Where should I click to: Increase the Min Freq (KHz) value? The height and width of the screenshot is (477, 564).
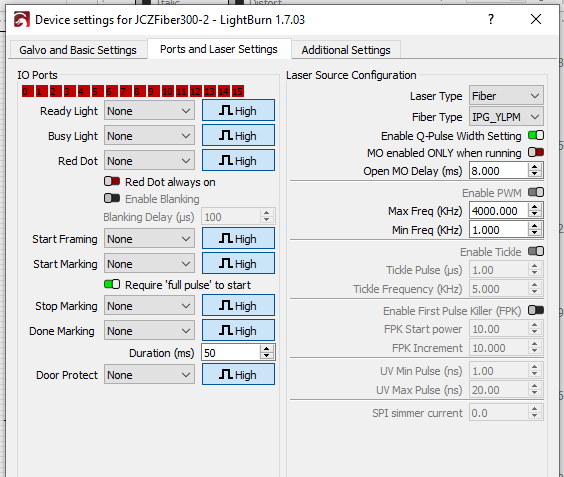click(x=535, y=226)
